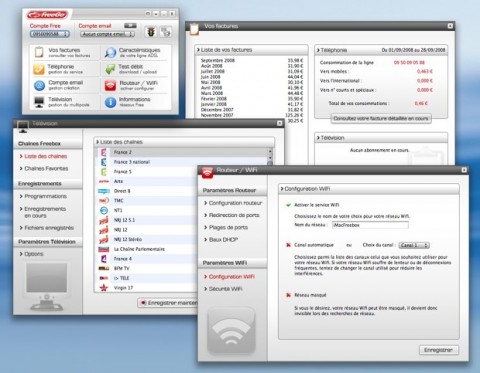Expand the Configuration WiFi panel header
480x373 pixels.
(x=369, y=189)
